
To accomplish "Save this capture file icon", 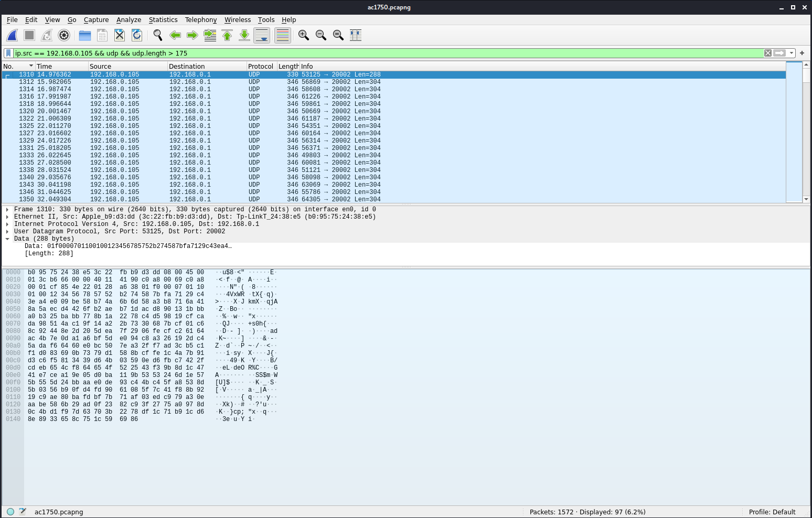I will [x=102, y=35].
